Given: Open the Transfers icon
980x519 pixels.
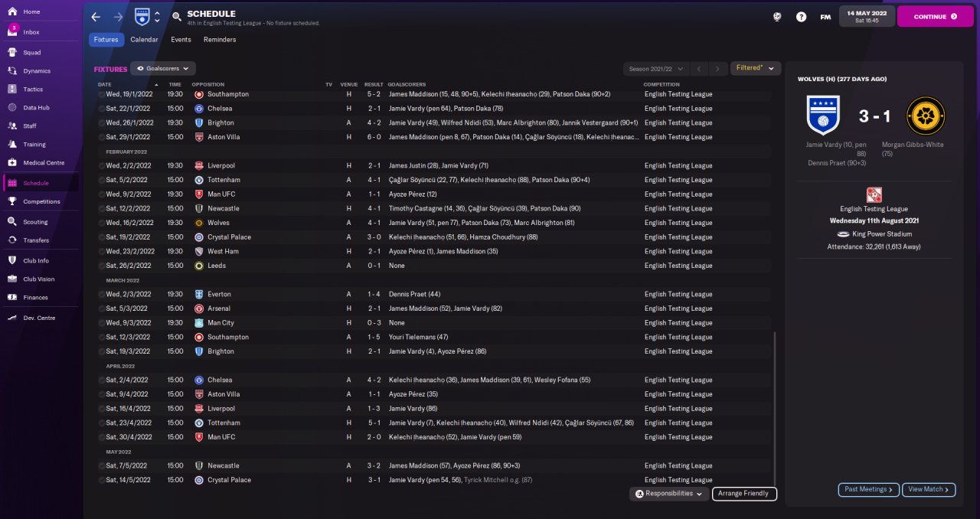Looking at the screenshot, I should 13,240.
